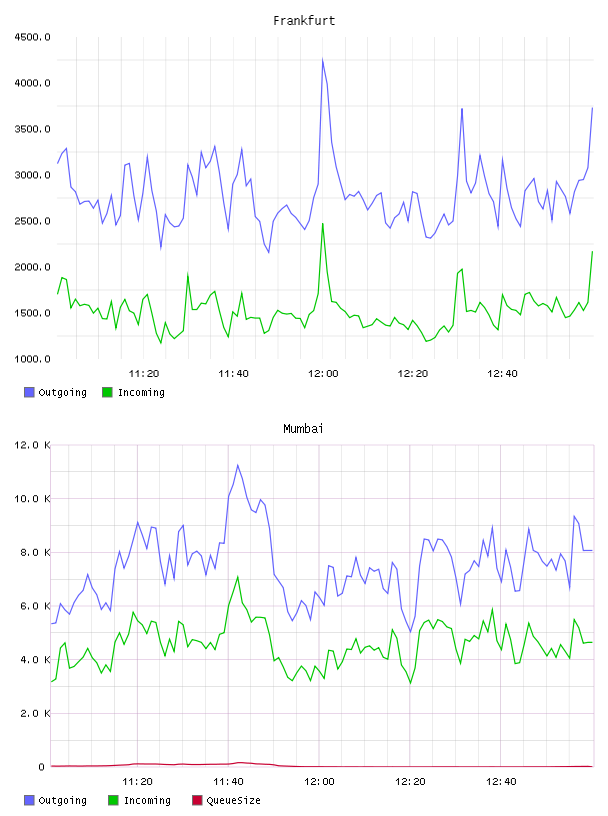Viewport: 608px width, 816px height.
Task: Click the blue Outgoing swatch in Mumbai legend
Action: pos(29,800)
